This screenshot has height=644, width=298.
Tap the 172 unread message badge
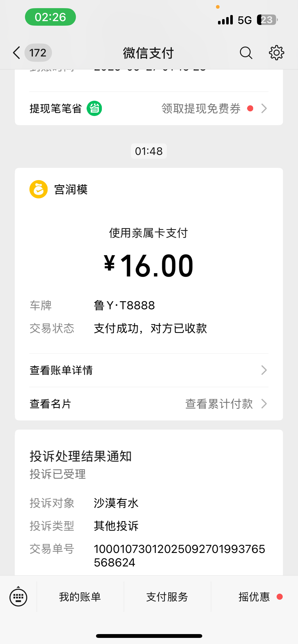coord(38,53)
